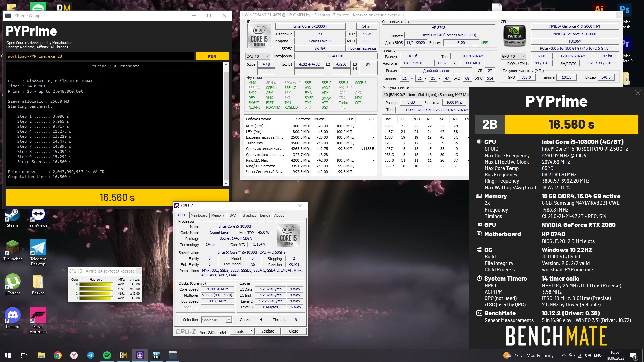Open volume control in system tray
This screenshot has height=362, width=644.
tap(588, 355)
